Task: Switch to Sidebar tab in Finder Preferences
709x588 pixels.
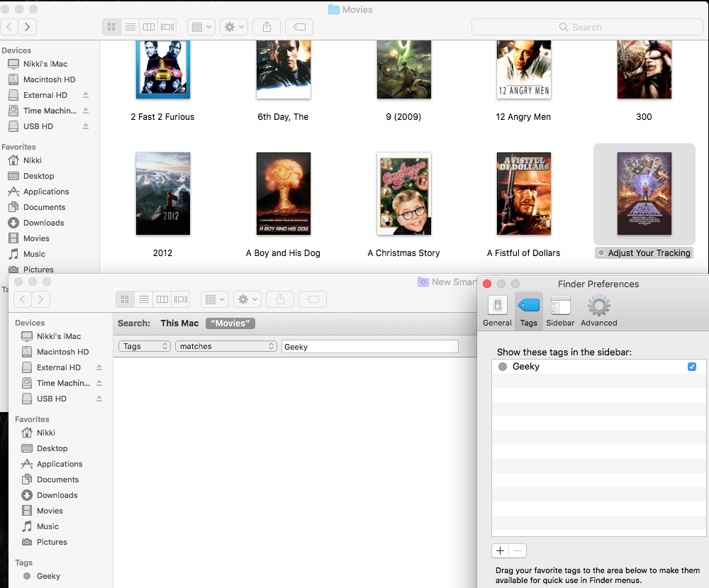Action: coord(560,311)
